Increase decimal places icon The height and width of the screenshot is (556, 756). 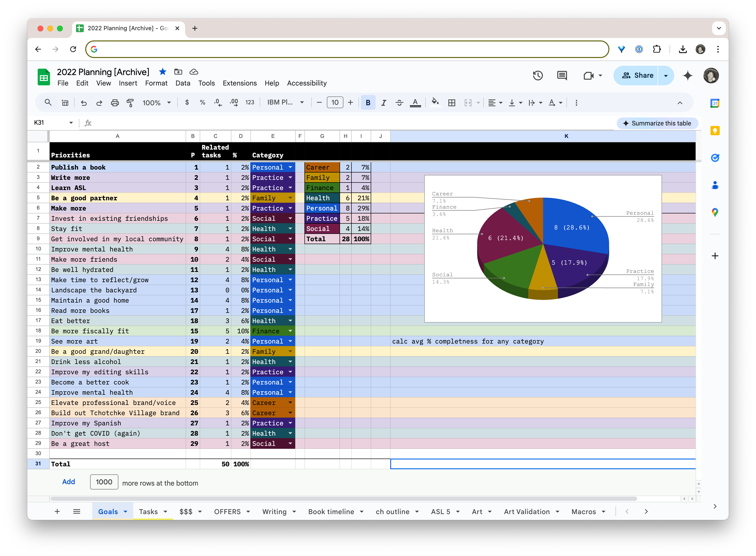[234, 103]
